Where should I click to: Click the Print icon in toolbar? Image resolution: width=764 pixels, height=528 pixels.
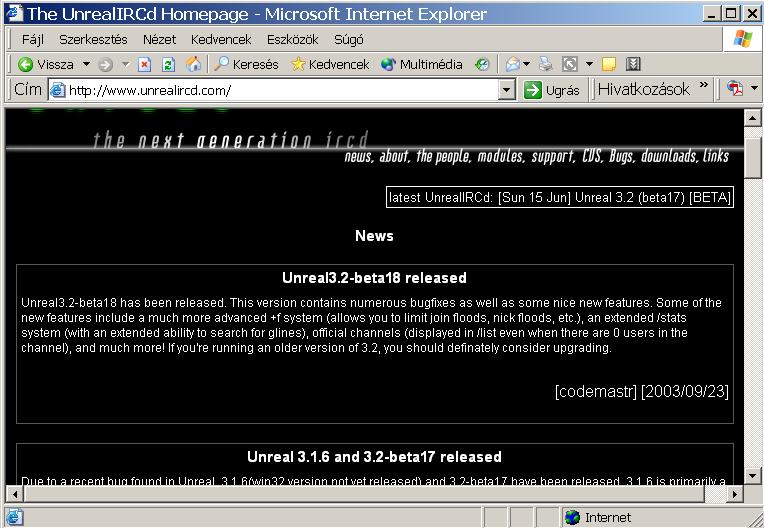[545, 64]
